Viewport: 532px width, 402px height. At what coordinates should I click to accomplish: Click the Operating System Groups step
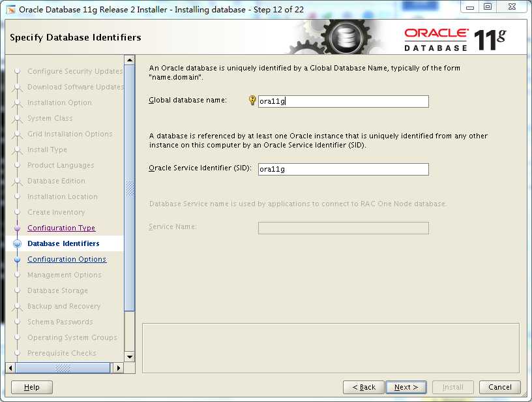(x=72, y=337)
